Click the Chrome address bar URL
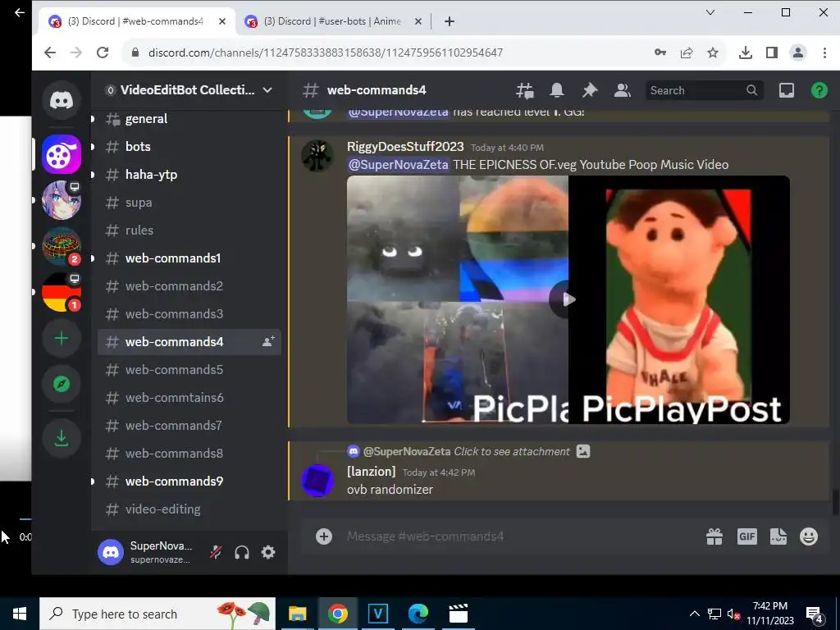840x630 pixels. click(325, 52)
